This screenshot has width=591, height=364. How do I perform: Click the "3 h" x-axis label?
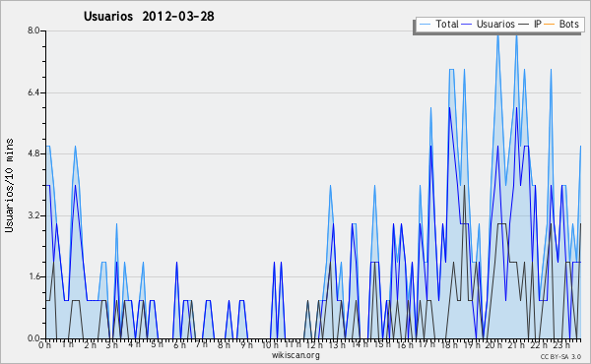[112, 345]
